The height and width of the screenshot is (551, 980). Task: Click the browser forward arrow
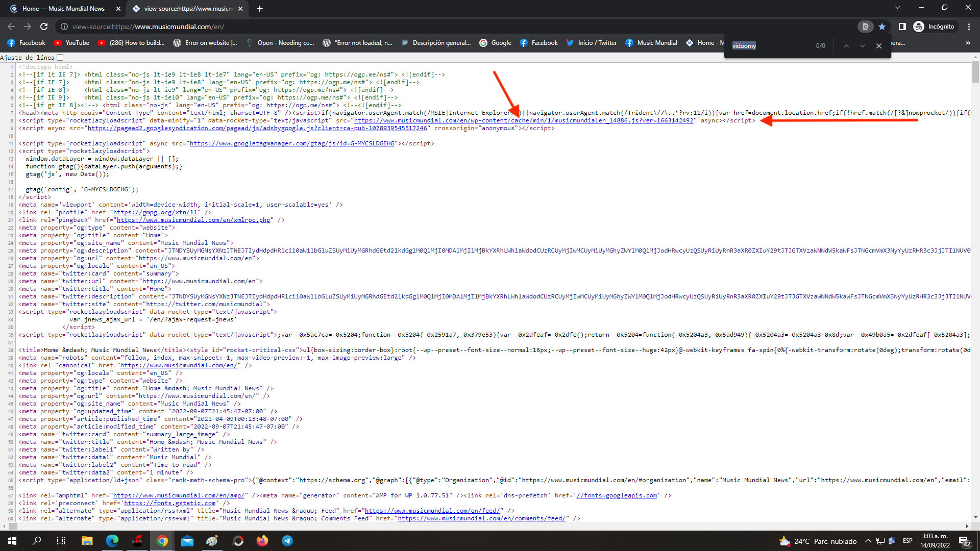pyautogui.click(x=28, y=27)
